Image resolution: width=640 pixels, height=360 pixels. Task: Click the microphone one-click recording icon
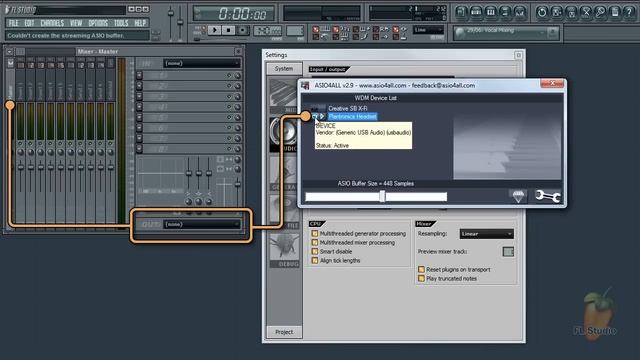(600, 12)
